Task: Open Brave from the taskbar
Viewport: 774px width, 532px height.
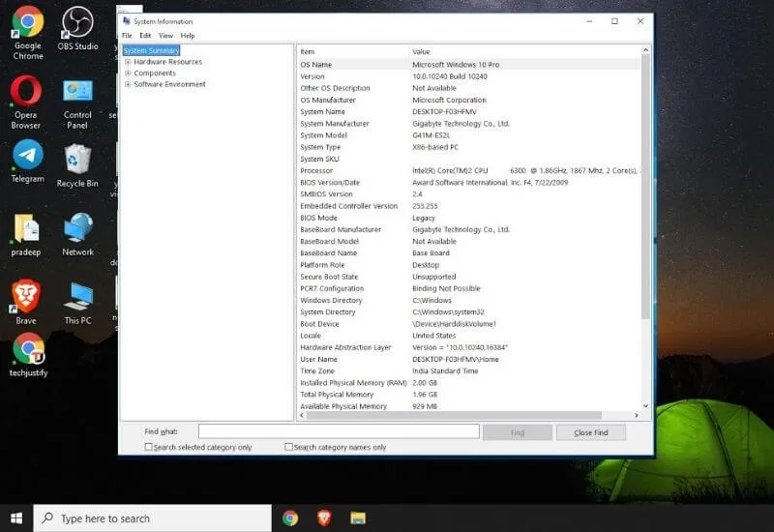Action: point(324,518)
